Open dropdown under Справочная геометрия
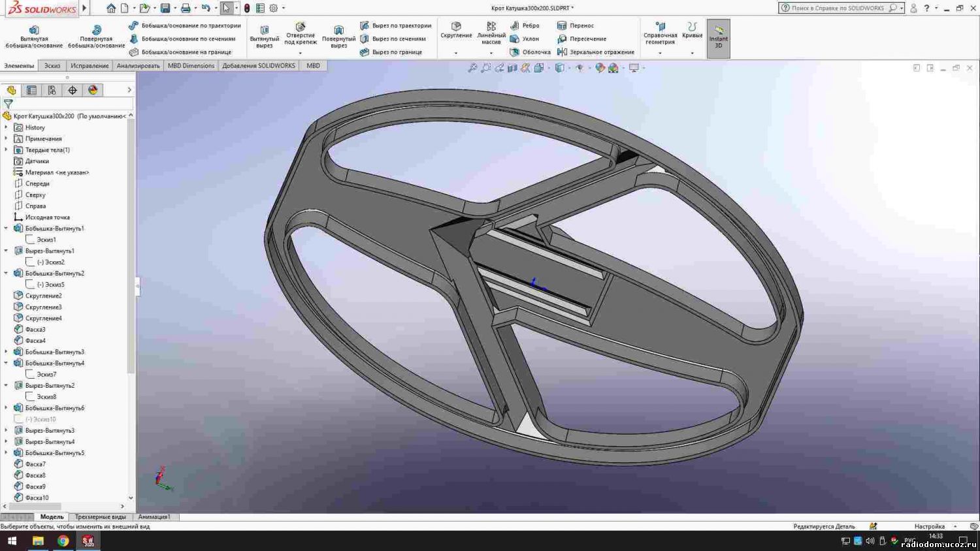 pyautogui.click(x=660, y=53)
